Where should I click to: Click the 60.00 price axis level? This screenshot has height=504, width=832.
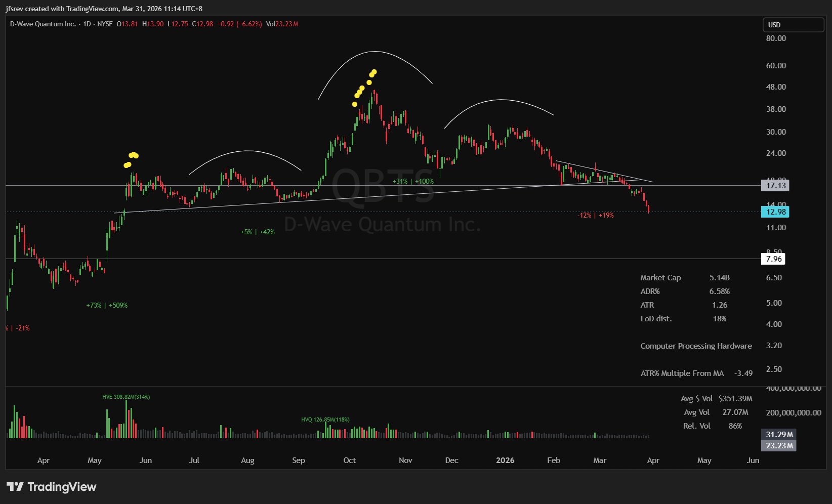click(x=776, y=66)
